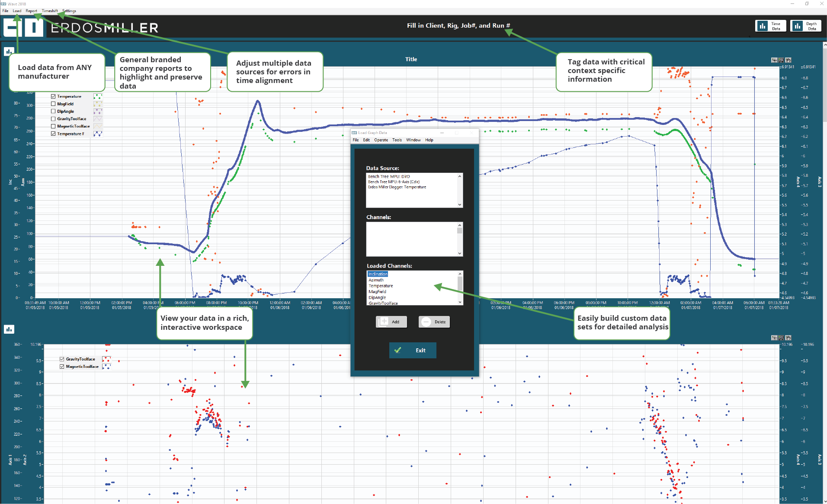Screen dimensions: 827x504
Task: Open the dialog's Tools menu
Action: point(397,140)
